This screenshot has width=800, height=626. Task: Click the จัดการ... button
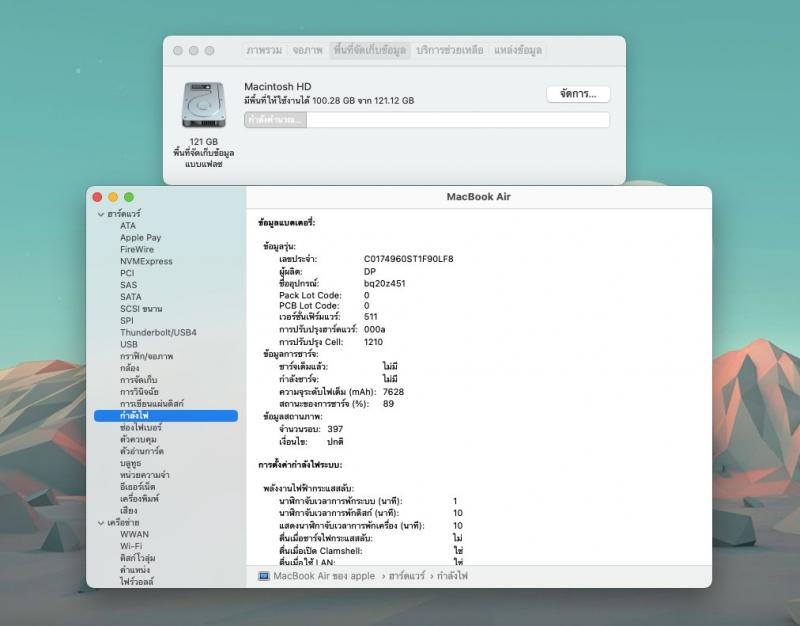[578, 94]
